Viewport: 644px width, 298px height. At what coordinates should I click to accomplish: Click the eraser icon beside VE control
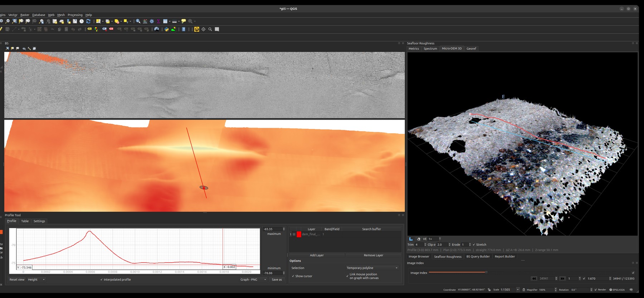[x=419, y=239]
